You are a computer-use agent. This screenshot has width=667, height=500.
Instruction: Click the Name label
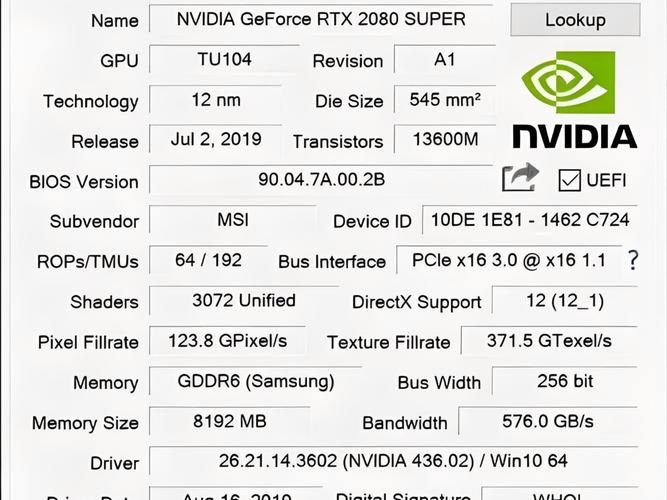(x=115, y=21)
